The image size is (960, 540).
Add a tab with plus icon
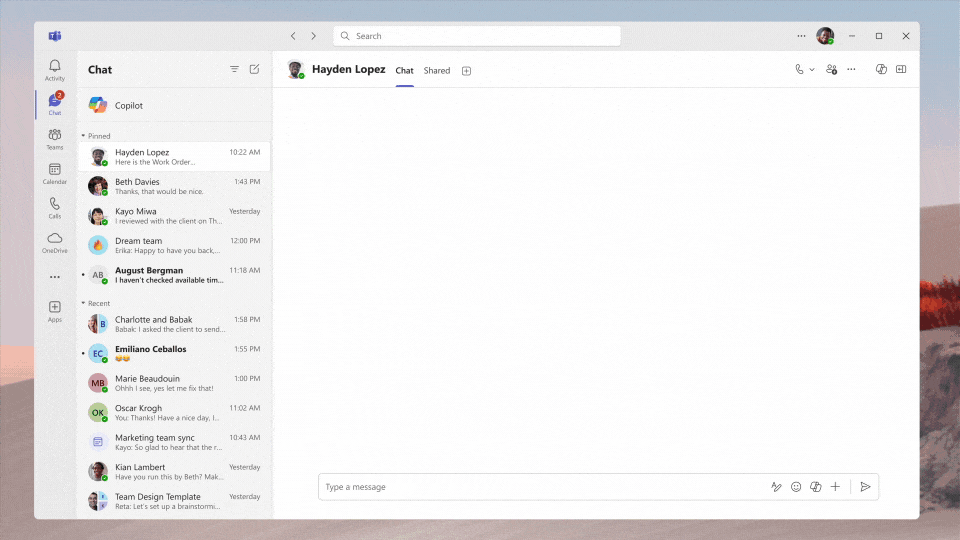tap(466, 71)
